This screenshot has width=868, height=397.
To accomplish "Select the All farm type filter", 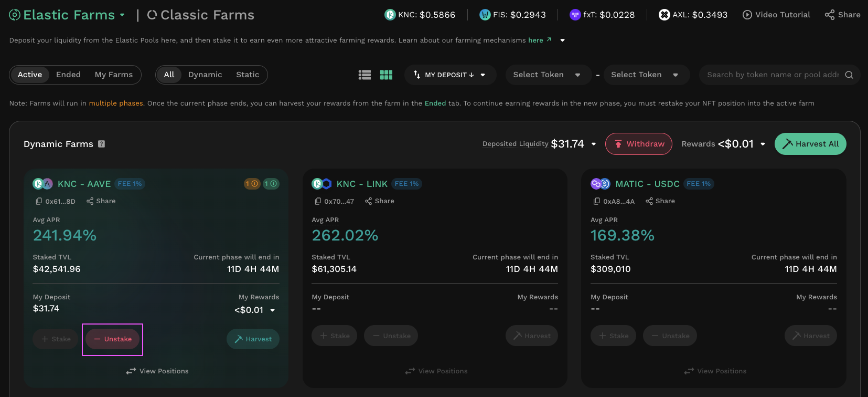I will pyautogui.click(x=169, y=75).
